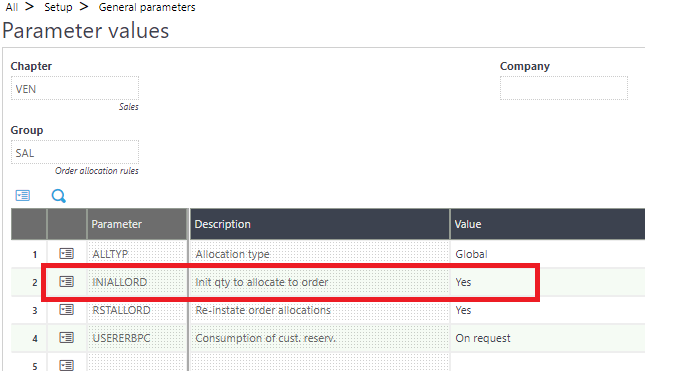Open the General parameters breadcrumb
The height and width of the screenshot is (371, 675).
tap(147, 7)
